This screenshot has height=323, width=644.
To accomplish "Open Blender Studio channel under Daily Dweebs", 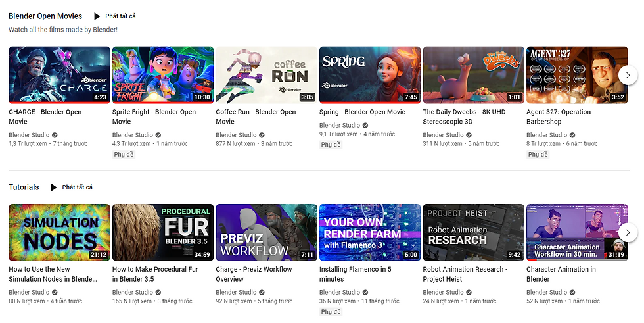I will [x=443, y=135].
